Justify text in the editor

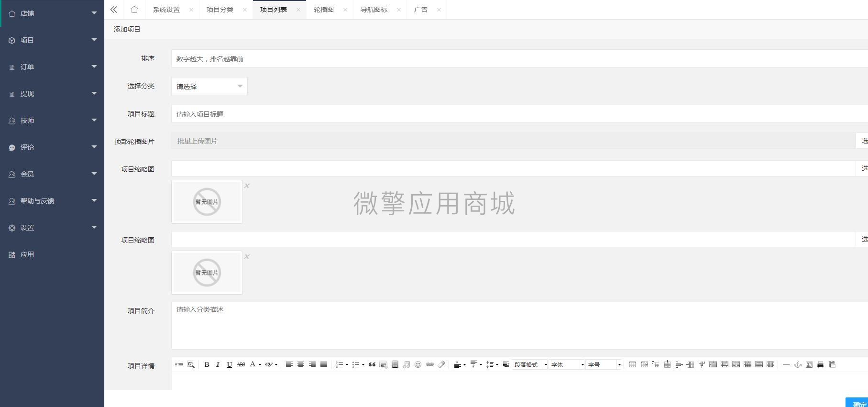[324, 364]
